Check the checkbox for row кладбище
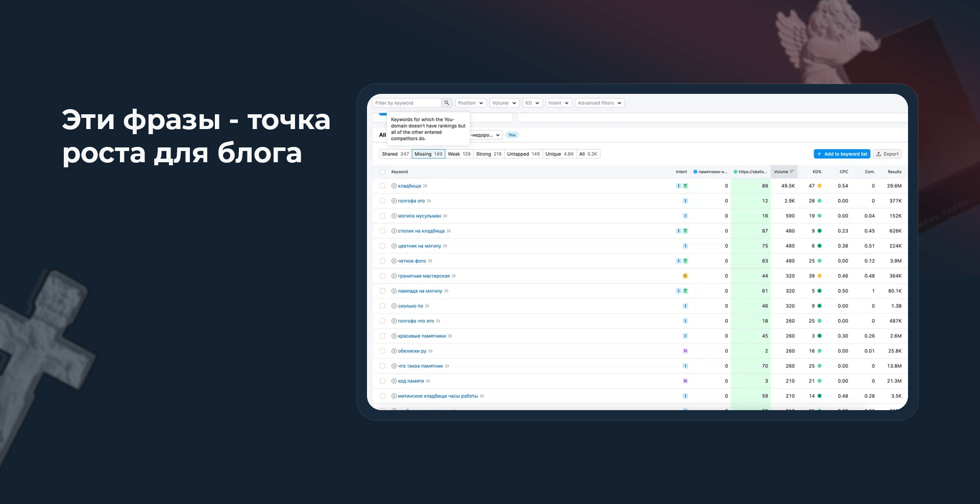This screenshot has width=980, height=504. point(382,186)
